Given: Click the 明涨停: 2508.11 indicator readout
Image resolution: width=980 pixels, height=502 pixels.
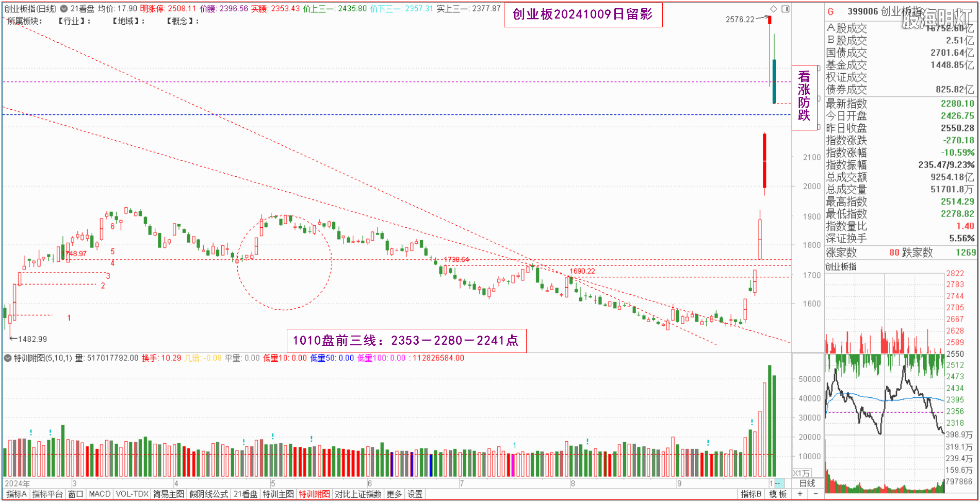Looking at the screenshot, I should point(168,9).
